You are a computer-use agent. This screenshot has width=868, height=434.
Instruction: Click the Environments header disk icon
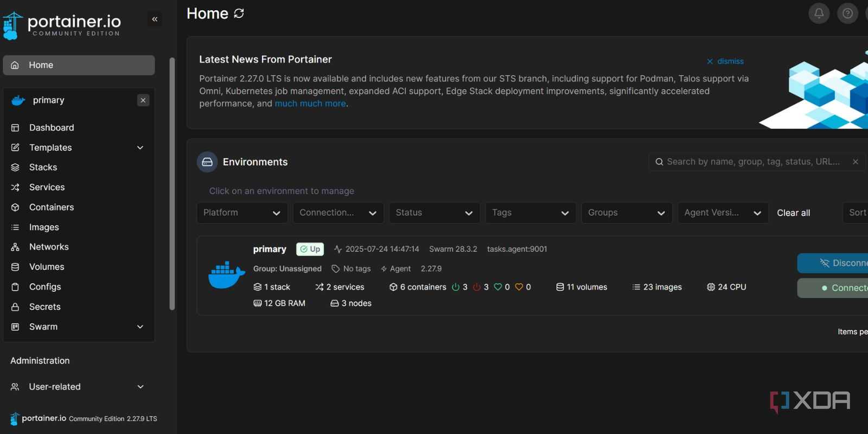point(207,162)
